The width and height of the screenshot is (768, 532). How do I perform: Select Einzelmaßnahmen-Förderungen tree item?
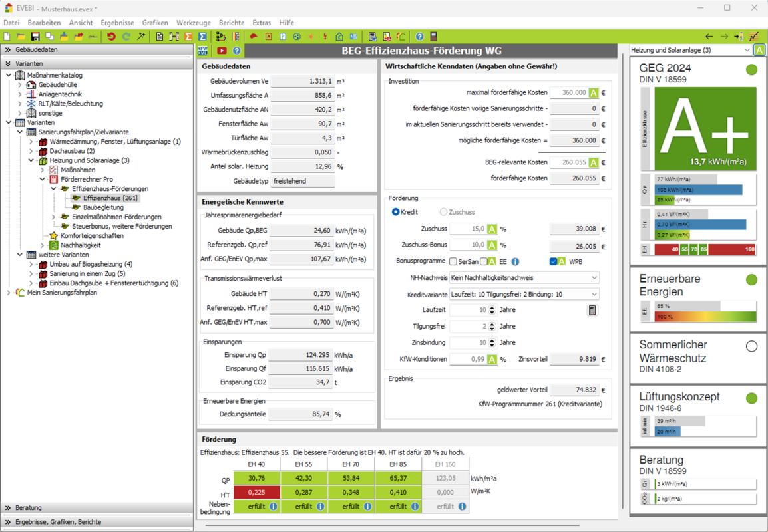pyautogui.click(x=116, y=217)
